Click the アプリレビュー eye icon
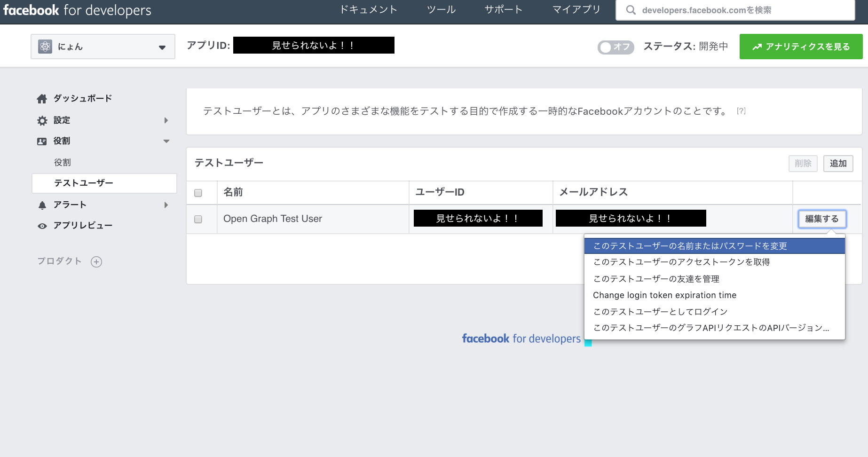Image resolution: width=868 pixels, height=457 pixels. [x=42, y=226]
